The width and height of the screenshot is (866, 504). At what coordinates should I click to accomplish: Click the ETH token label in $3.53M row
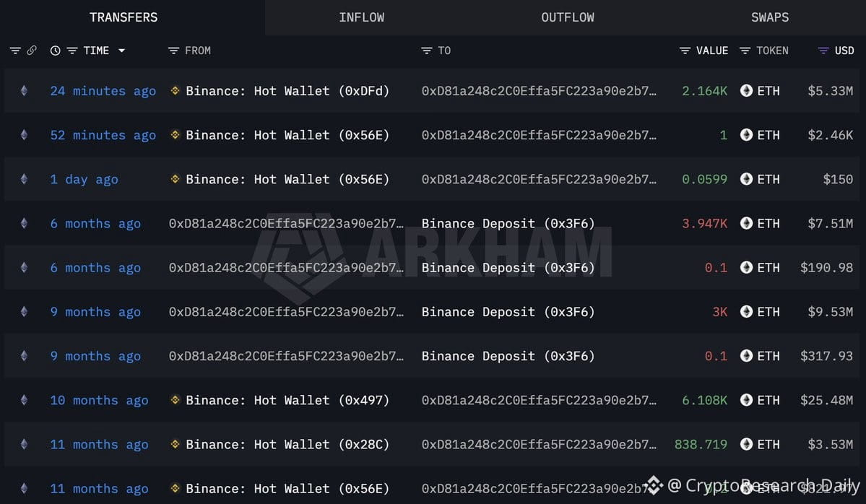click(x=768, y=444)
